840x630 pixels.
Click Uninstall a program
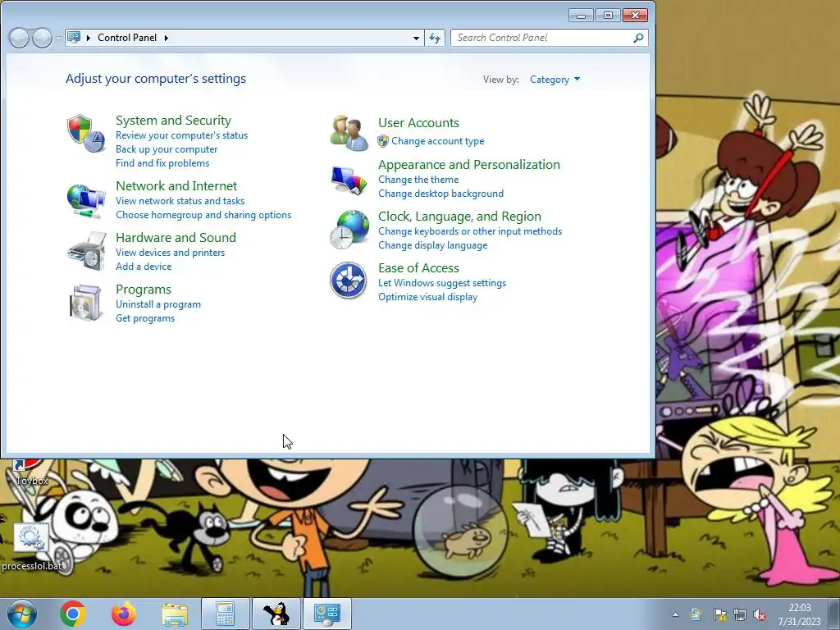click(x=158, y=304)
